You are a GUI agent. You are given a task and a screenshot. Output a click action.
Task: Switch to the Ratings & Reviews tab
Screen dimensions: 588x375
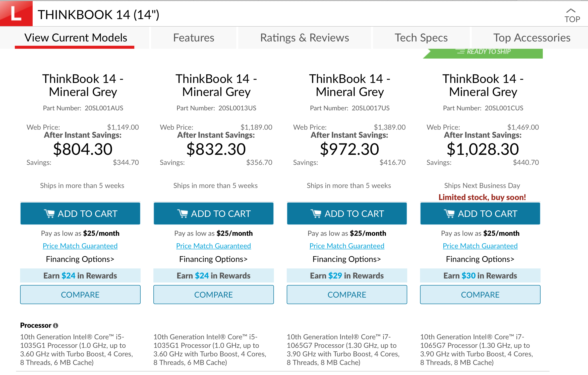click(x=305, y=38)
